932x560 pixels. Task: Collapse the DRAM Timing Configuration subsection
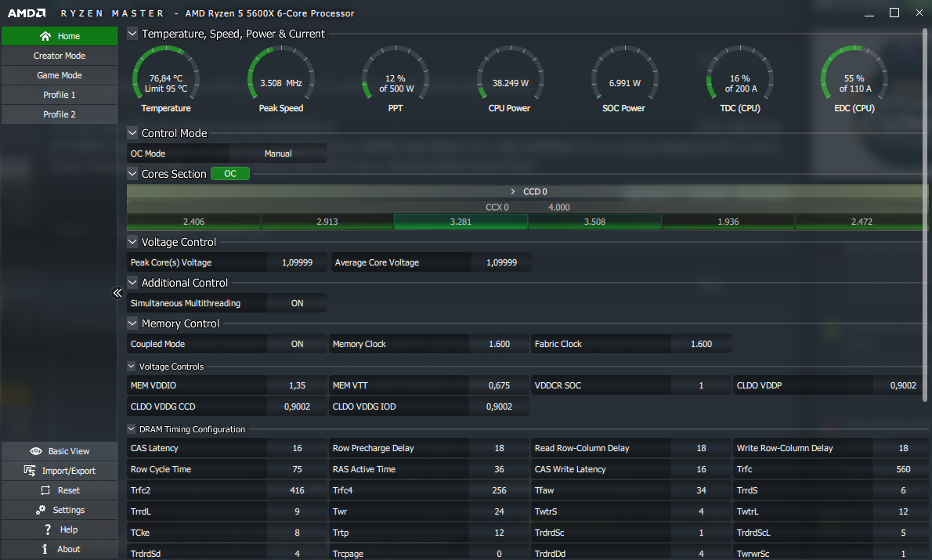tap(132, 428)
